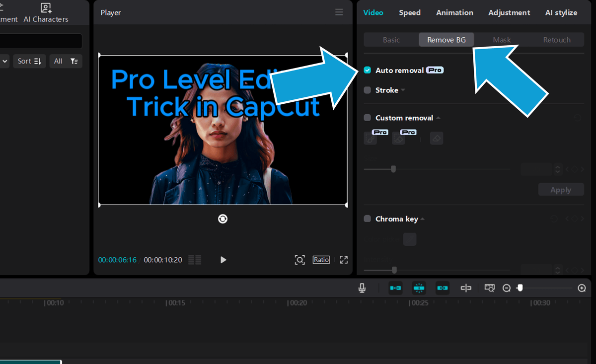596x364 pixels.
Task: Click the chroma Intensity slider handle
Action: (394, 270)
